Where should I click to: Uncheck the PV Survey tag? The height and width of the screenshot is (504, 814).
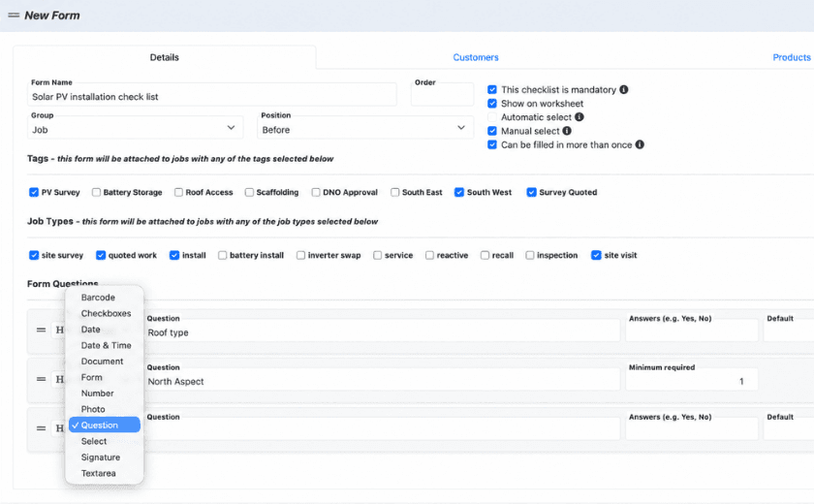(34, 192)
